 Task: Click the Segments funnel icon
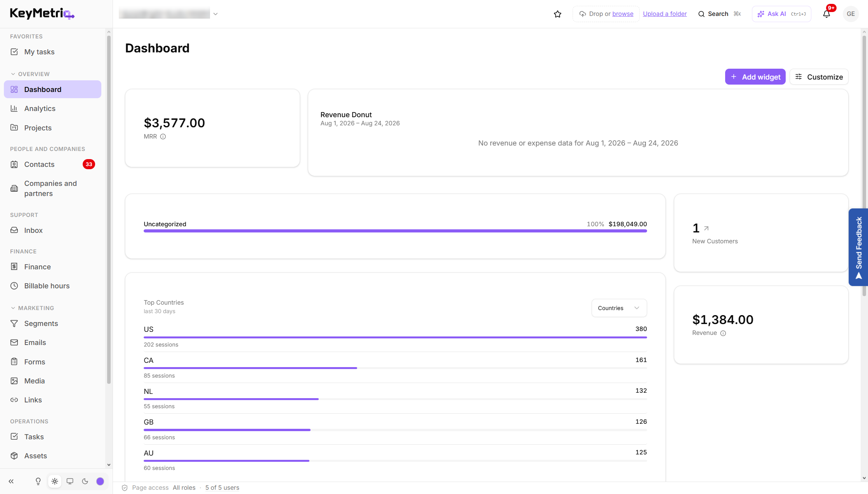click(x=14, y=324)
